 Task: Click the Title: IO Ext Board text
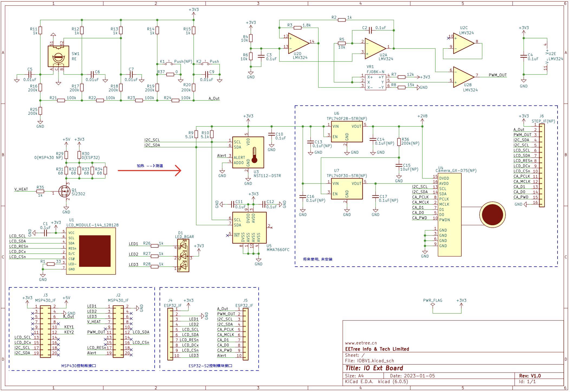point(374,368)
